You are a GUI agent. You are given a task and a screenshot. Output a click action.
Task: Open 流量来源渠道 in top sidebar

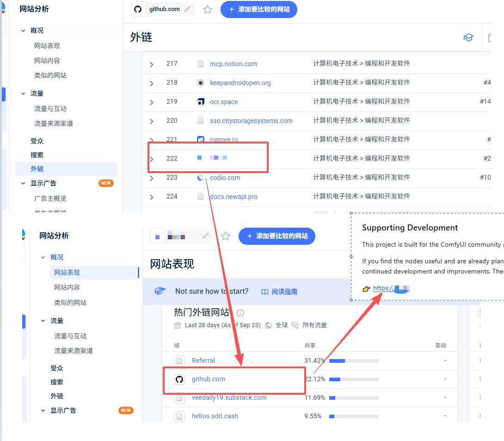tap(54, 124)
